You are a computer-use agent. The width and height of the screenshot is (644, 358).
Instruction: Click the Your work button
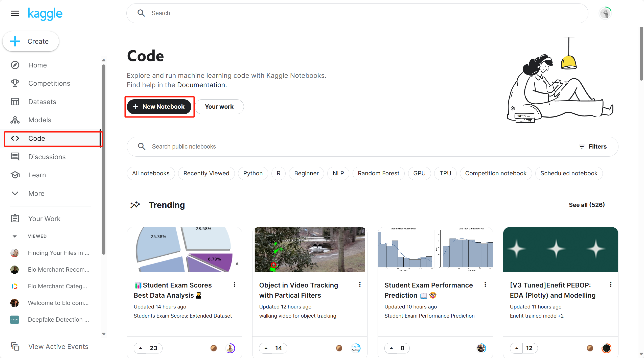(219, 107)
